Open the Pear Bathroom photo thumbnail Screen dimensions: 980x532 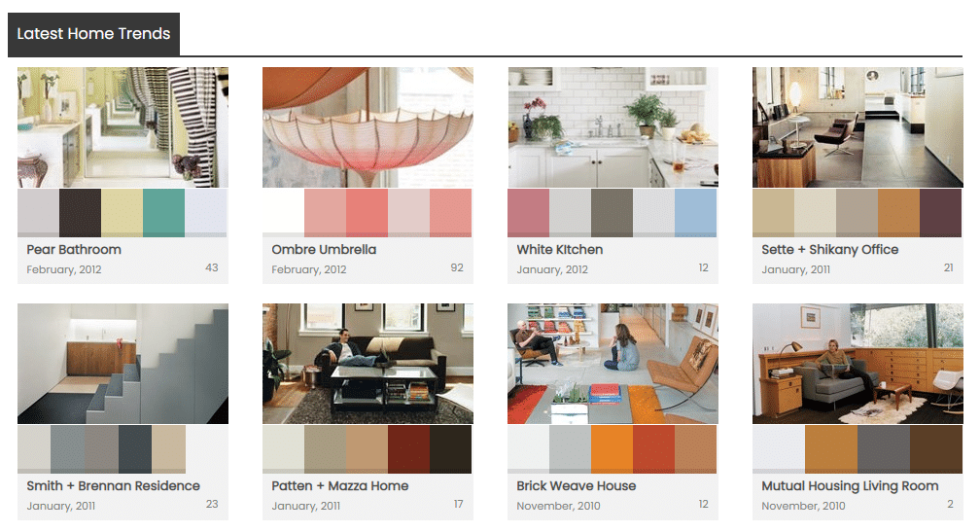coord(122,127)
